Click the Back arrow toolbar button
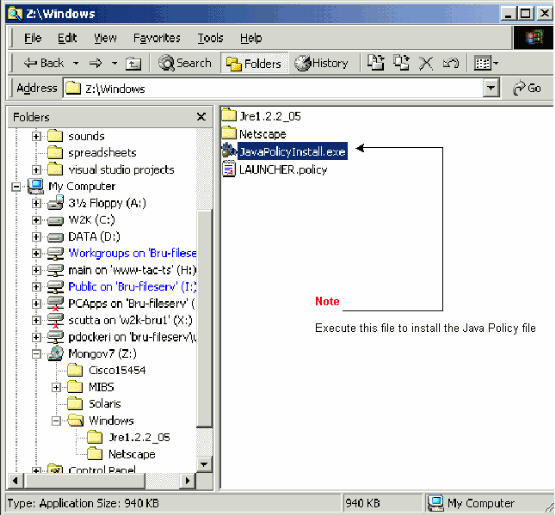 [x=44, y=63]
